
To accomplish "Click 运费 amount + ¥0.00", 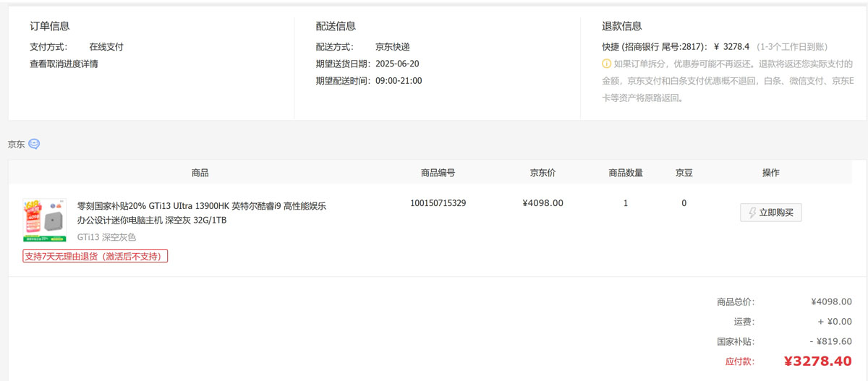I will point(835,321).
